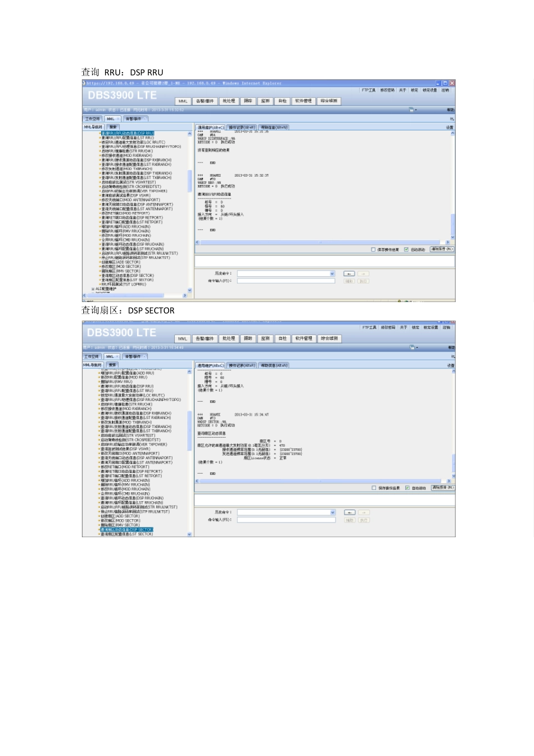Click 执行 button in DSP RRU screenshot
Viewport: 534px width, 756px height.
pyautogui.click(x=363, y=281)
